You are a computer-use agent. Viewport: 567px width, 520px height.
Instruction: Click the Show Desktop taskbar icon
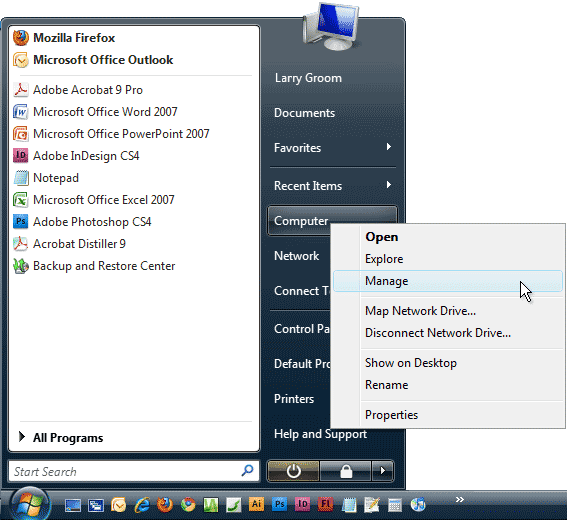coord(73,505)
